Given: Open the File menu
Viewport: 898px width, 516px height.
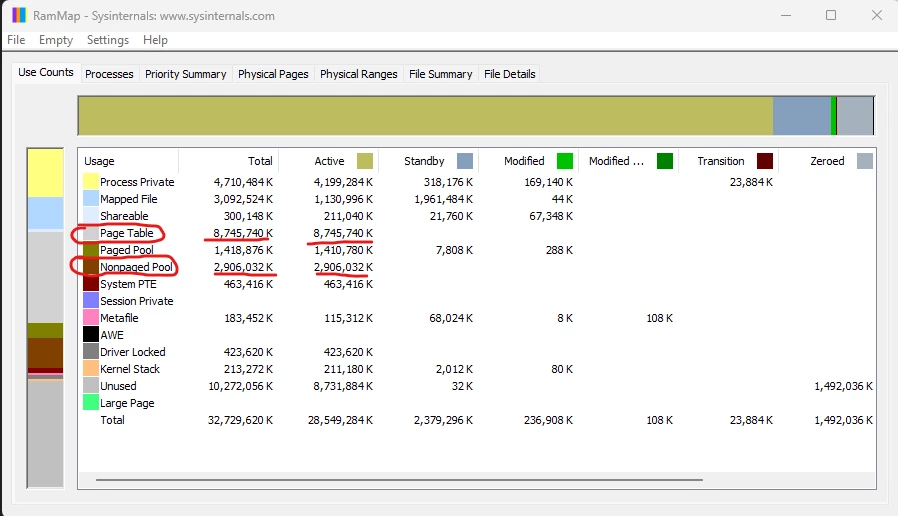Looking at the screenshot, I should (16, 40).
